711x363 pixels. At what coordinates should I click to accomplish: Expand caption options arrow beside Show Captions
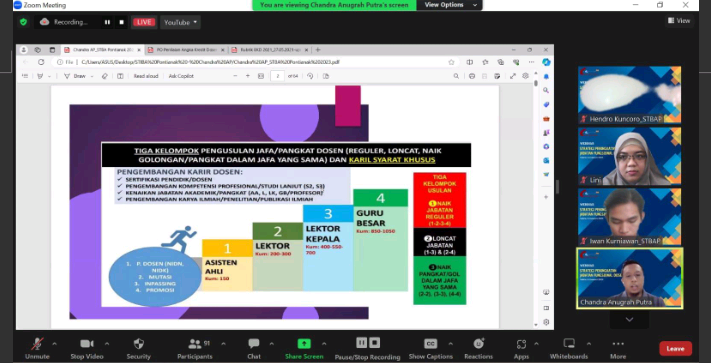[x=450, y=344]
